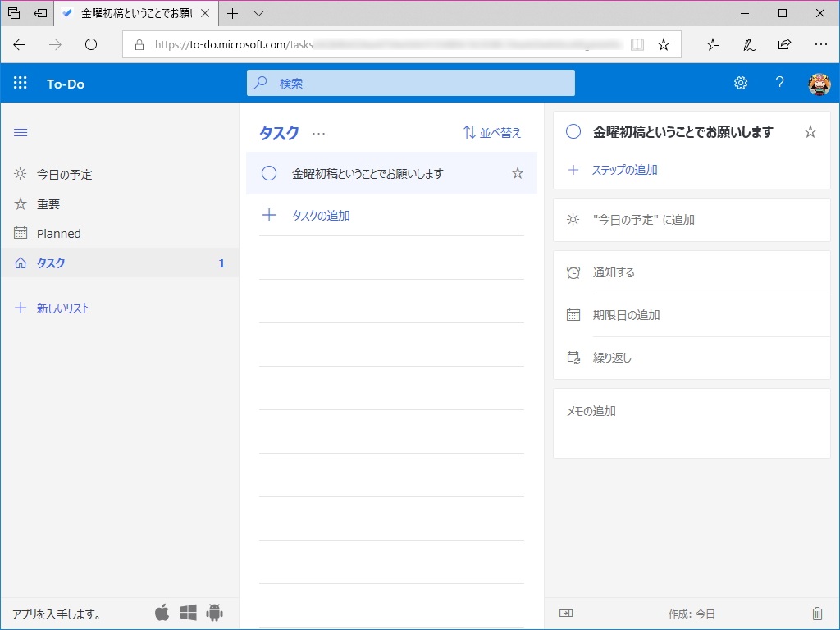The width and height of the screenshot is (840, 630).
Task: Click the bell icon for 通知する
Action: (x=572, y=272)
